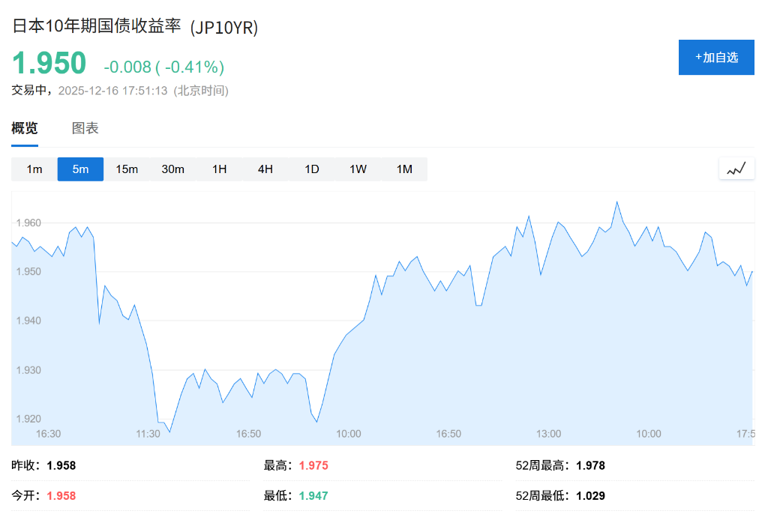Select the 1m interval button
768x532 pixels.
click(x=33, y=169)
